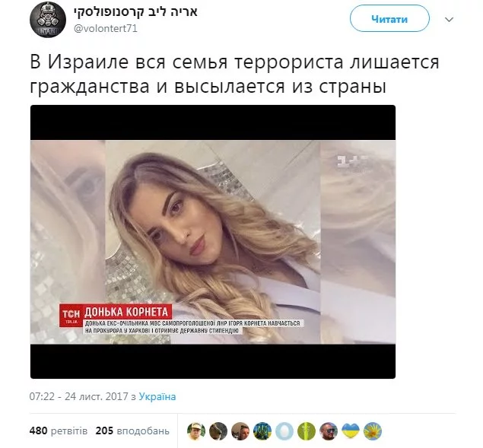Open the blue-yellow heart liker avatar
Screen dimensions: 483x448
click(351, 431)
